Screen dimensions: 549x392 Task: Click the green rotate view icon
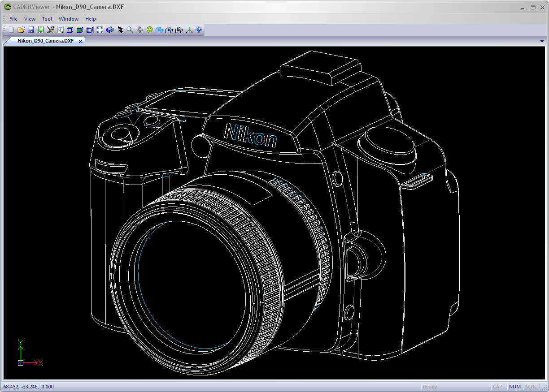[149, 30]
